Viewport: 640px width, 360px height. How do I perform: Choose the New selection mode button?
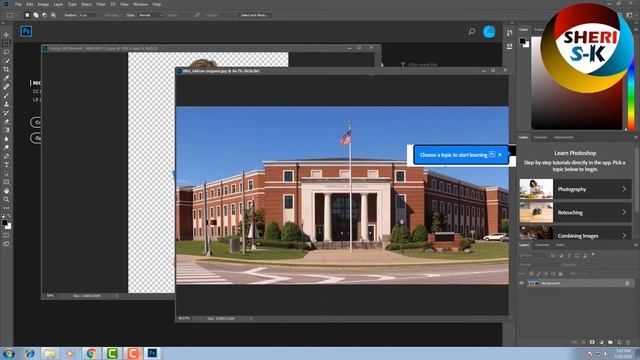coord(27,15)
